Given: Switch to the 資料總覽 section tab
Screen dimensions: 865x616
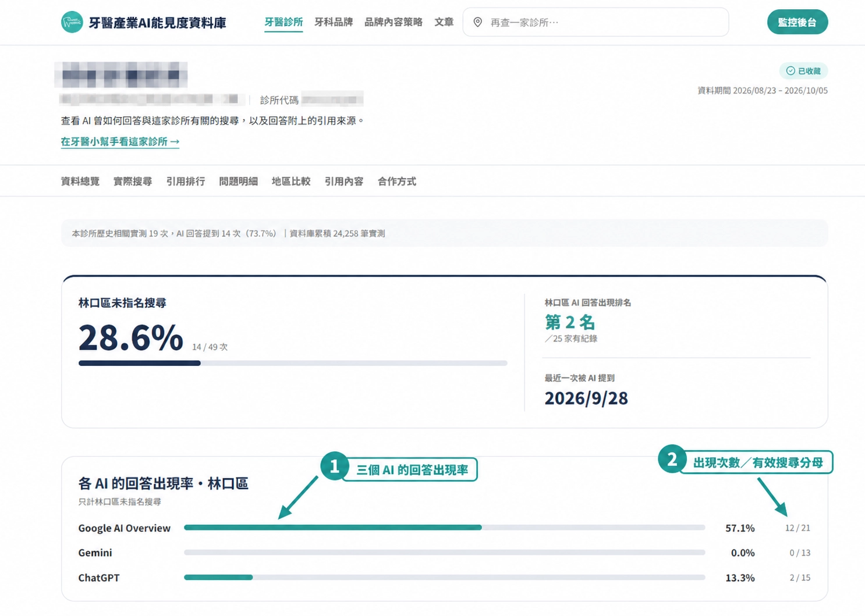Looking at the screenshot, I should click(x=80, y=181).
